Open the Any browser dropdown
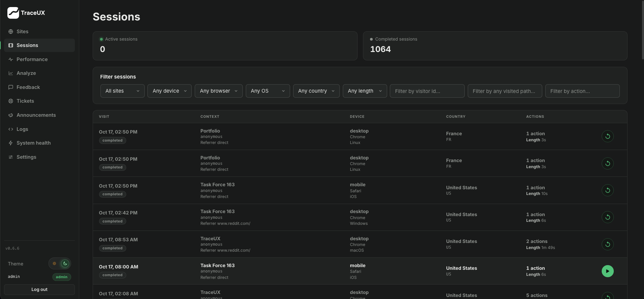Screen dimensions: 644x299 tap(219, 91)
